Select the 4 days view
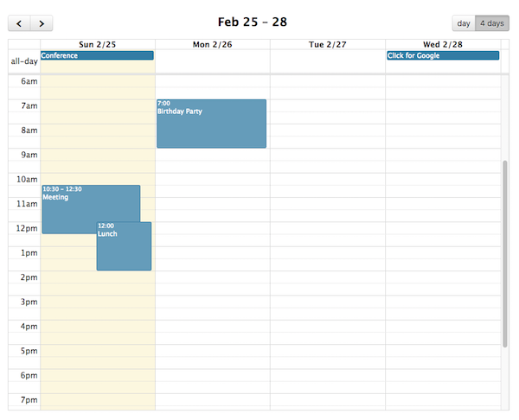 tap(492, 23)
